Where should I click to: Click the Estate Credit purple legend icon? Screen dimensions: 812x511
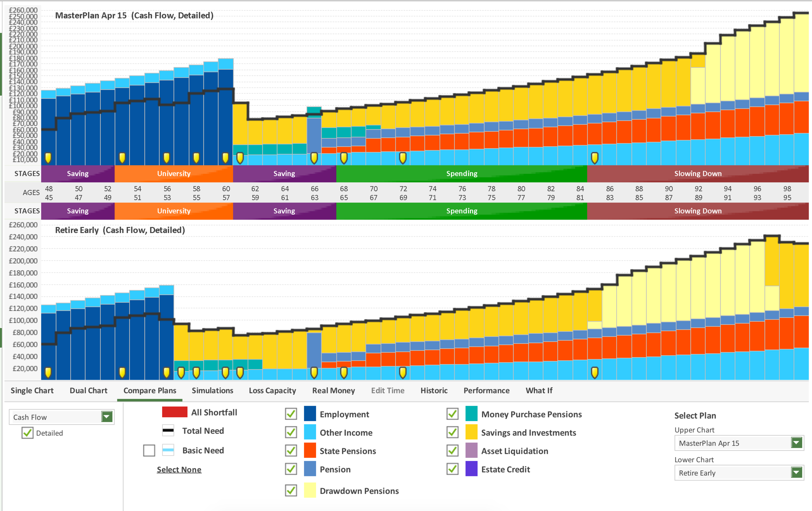(471, 469)
